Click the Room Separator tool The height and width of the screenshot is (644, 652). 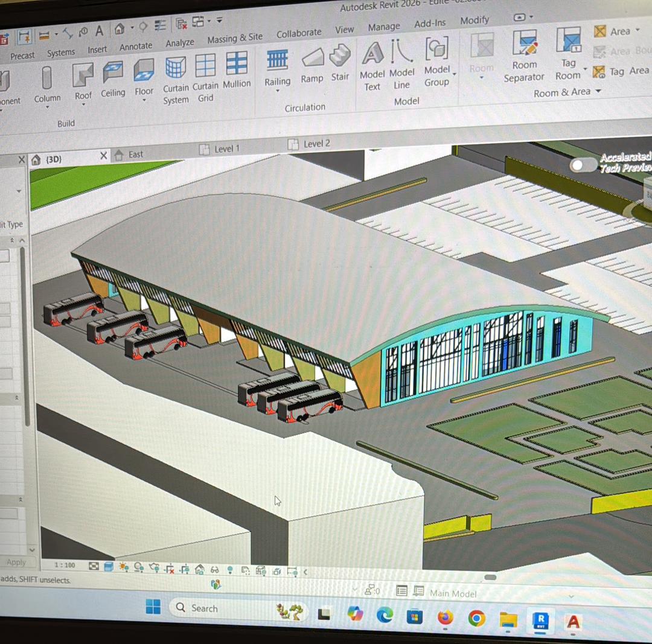click(x=524, y=56)
